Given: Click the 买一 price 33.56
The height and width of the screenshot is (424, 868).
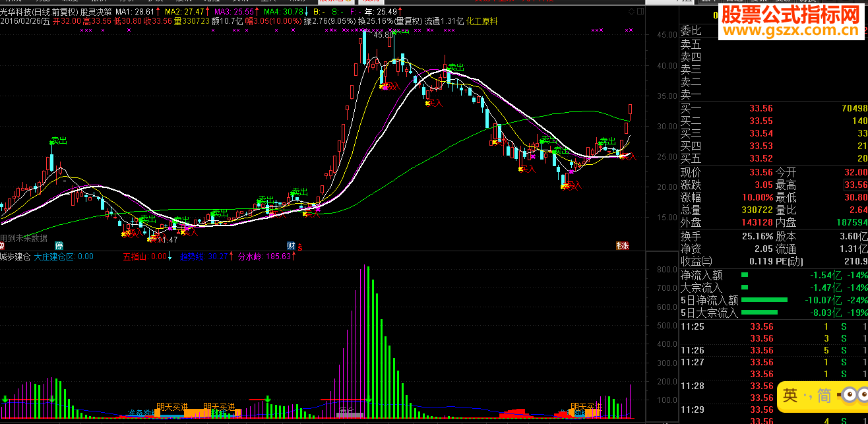Looking at the screenshot, I should [761, 108].
